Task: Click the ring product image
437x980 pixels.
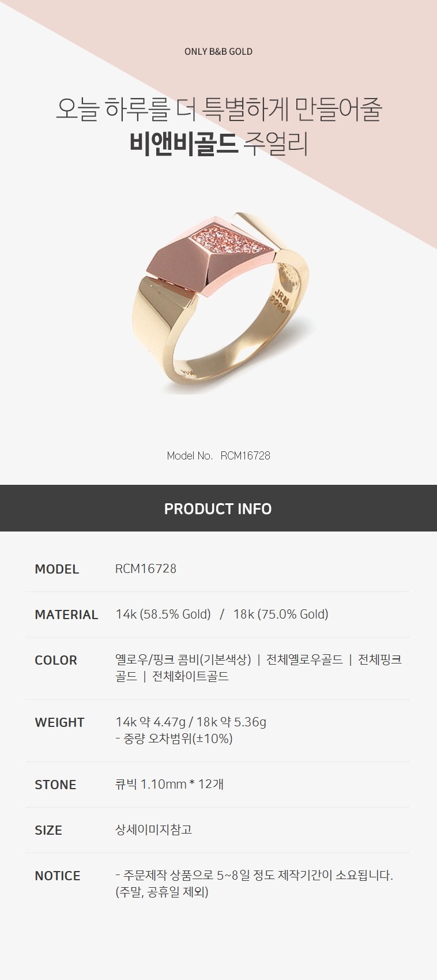Action: pyautogui.click(x=218, y=303)
